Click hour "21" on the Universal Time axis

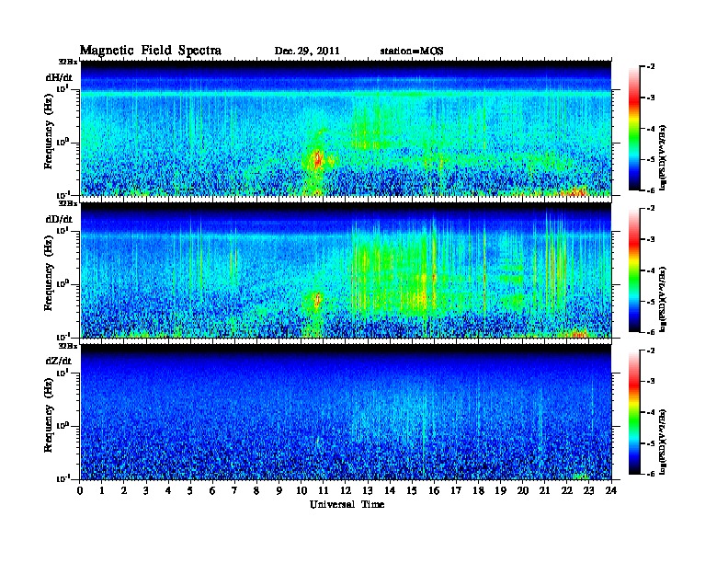tap(544, 491)
